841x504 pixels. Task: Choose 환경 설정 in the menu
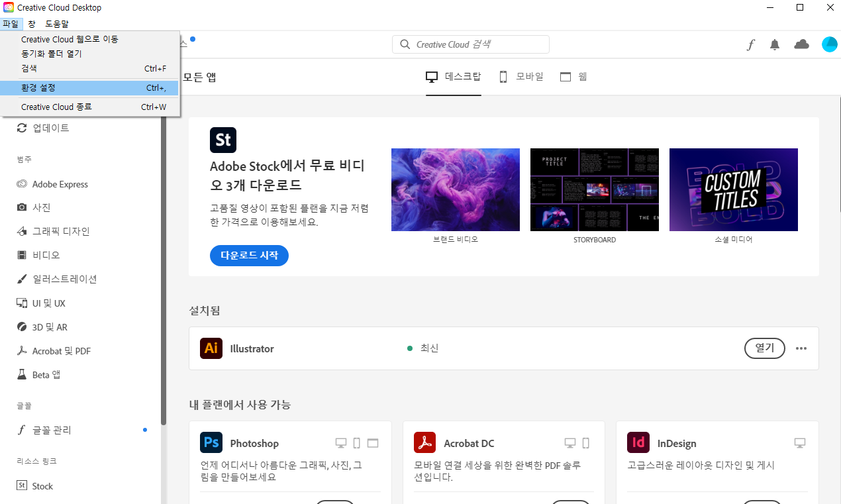click(89, 87)
